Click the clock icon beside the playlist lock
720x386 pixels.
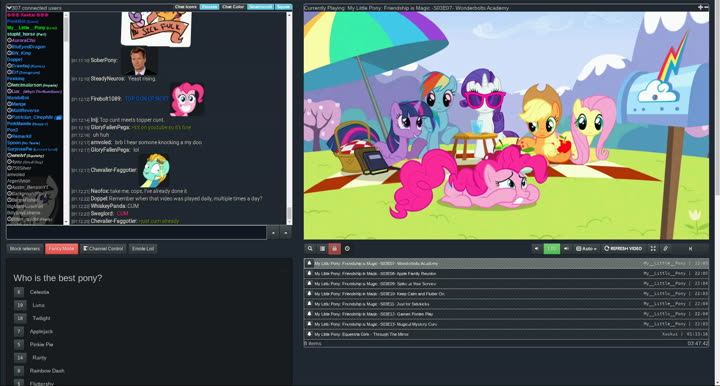347,249
